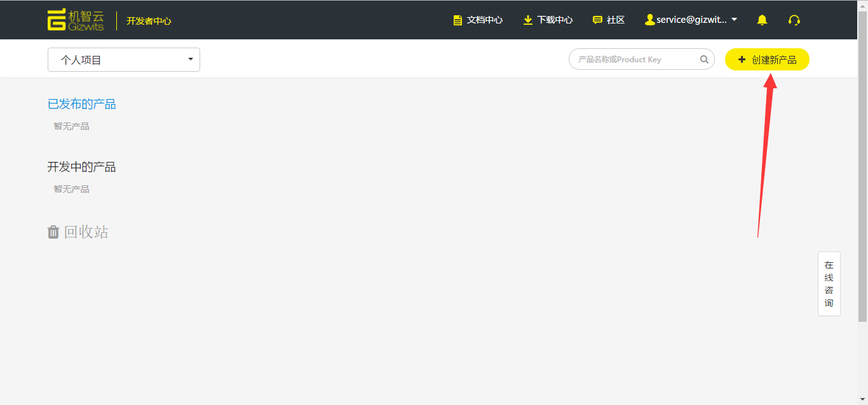
Task: Click the download arrow icon beside 下载中心
Action: [x=527, y=20]
